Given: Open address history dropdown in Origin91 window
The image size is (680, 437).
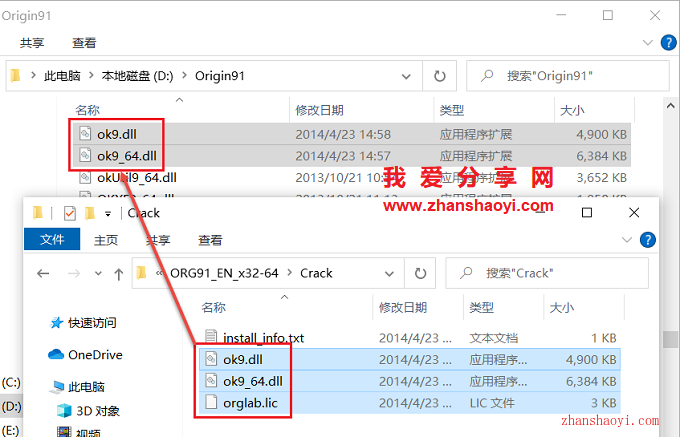Looking at the screenshot, I should tap(406, 77).
